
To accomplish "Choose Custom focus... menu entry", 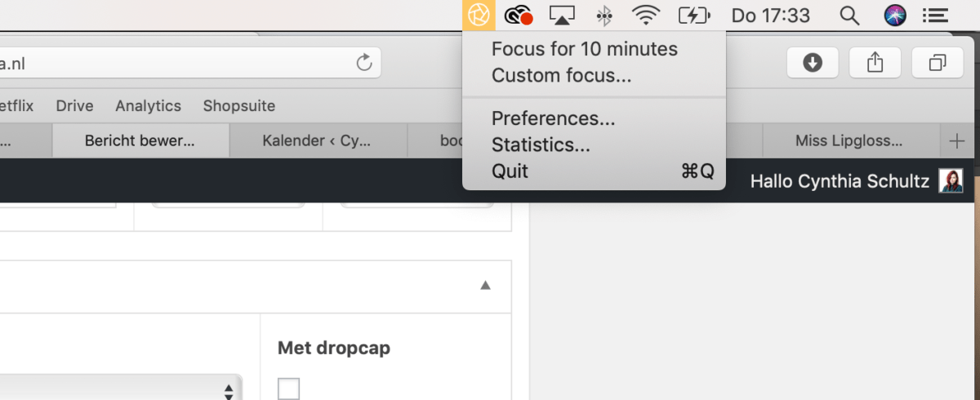I will (561, 76).
